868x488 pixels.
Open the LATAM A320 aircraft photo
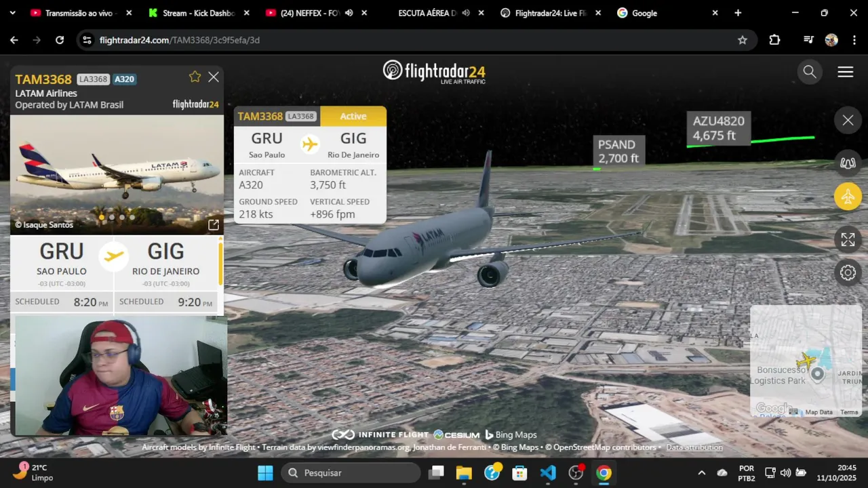(117, 174)
